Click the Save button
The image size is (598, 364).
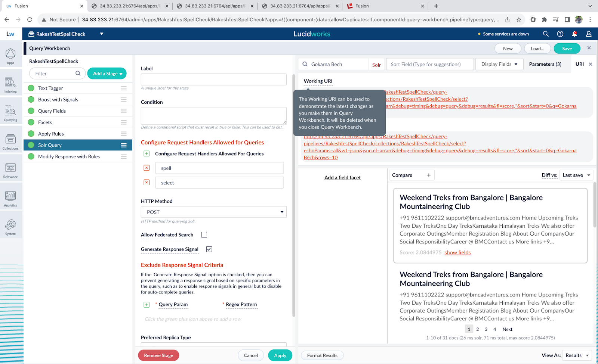click(567, 49)
